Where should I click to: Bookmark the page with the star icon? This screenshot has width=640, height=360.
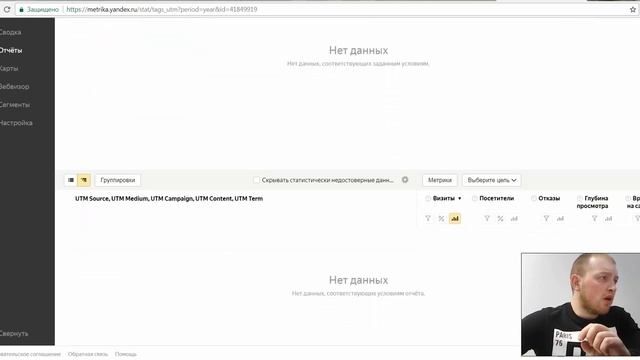(633, 9)
